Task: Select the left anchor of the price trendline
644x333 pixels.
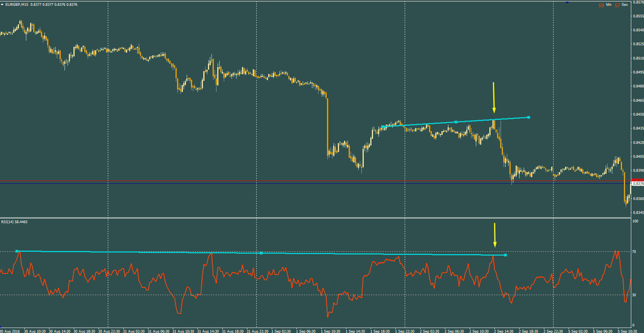Action: click(383, 127)
